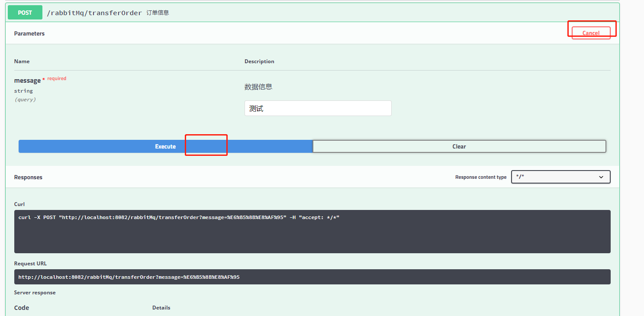This screenshot has width=644, height=316.
Task: Click the Description column header
Action: [x=259, y=61]
